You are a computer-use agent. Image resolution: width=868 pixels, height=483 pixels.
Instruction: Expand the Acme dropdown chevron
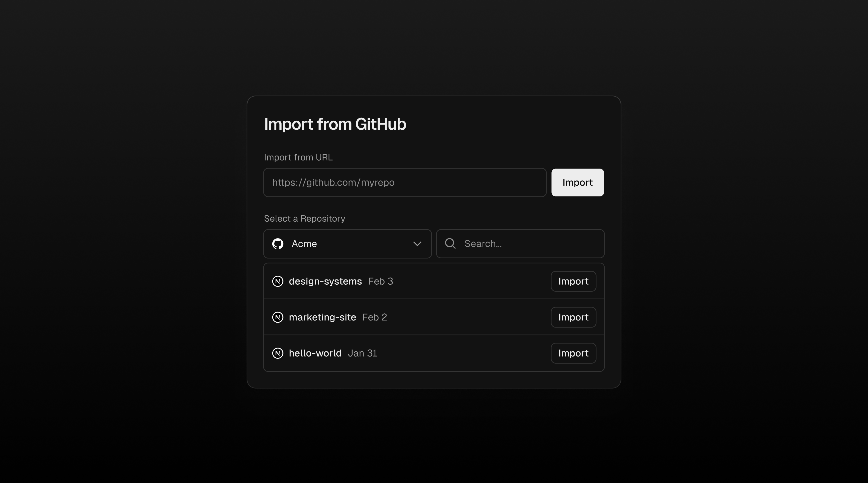click(417, 244)
